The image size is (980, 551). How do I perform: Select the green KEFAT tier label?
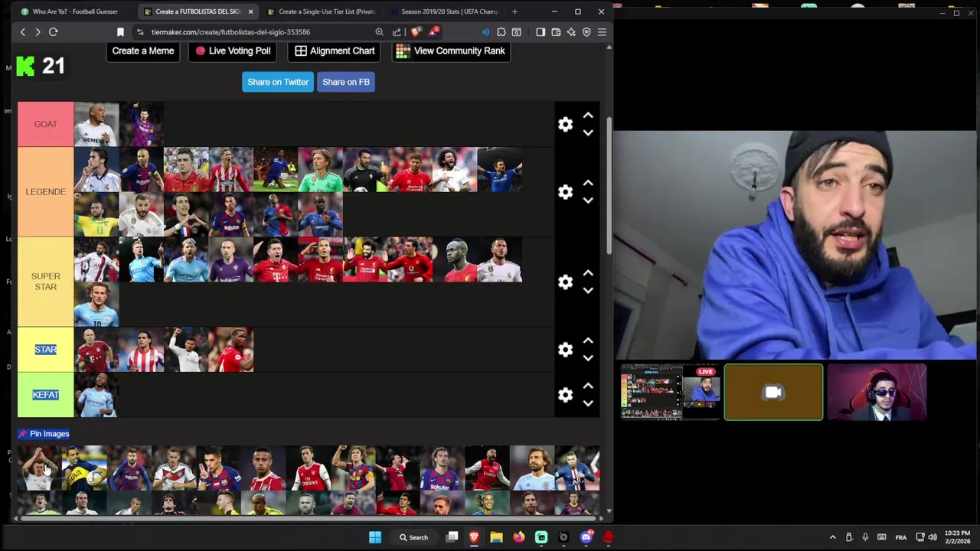(x=46, y=395)
